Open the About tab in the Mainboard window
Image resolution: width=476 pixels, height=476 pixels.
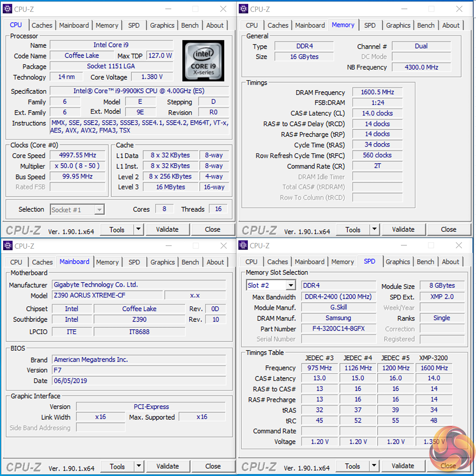pos(215,262)
